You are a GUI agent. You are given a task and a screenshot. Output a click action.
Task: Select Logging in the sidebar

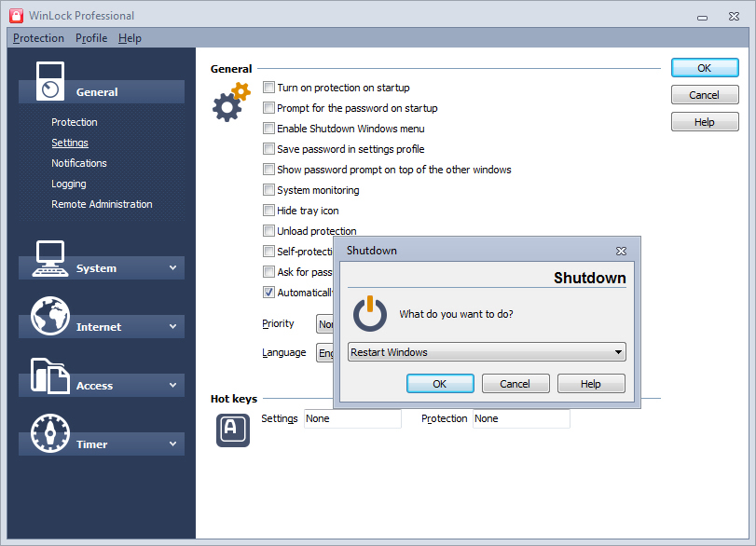point(69,184)
